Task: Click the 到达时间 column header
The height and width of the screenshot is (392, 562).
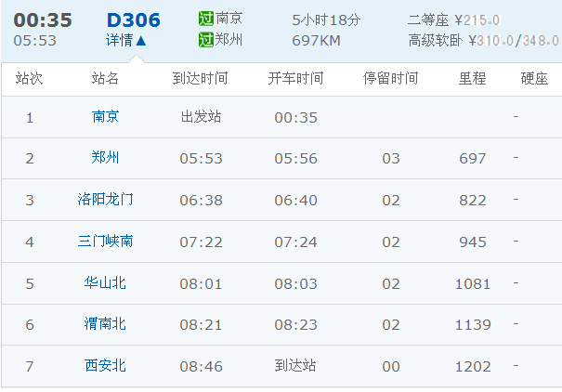Action: (x=200, y=78)
